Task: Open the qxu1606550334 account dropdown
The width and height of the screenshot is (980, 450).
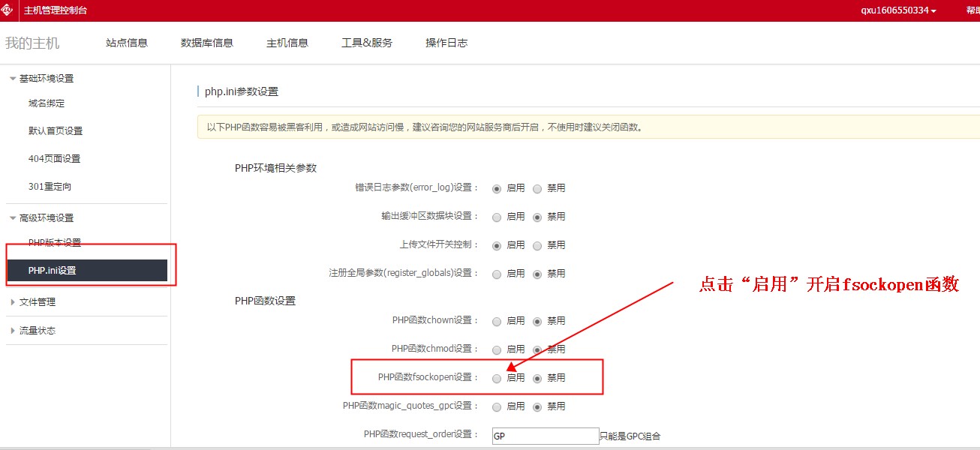Action: point(898,10)
